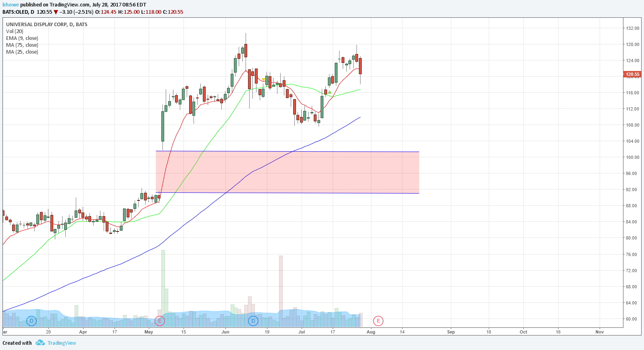Click the Apr date axis label
644x350 pixels.
[83, 332]
